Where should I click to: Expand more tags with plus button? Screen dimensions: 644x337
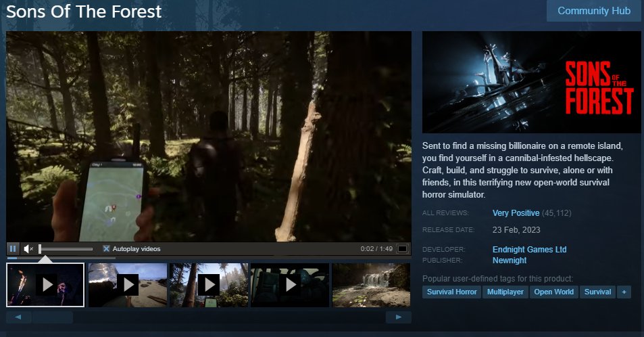[x=624, y=292]
